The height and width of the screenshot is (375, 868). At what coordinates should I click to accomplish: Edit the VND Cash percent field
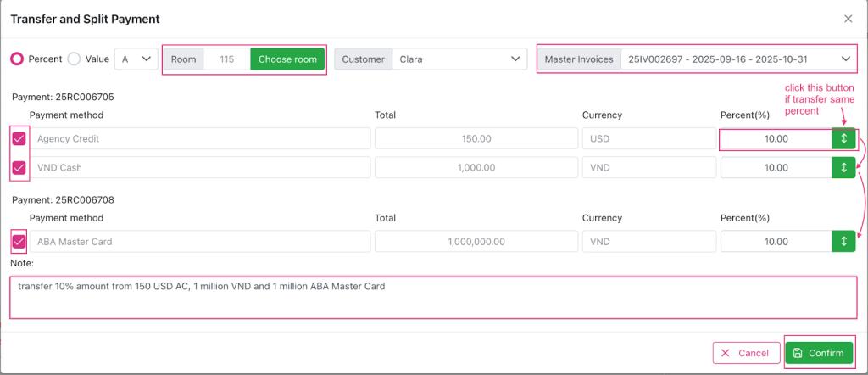coord(775,167)
